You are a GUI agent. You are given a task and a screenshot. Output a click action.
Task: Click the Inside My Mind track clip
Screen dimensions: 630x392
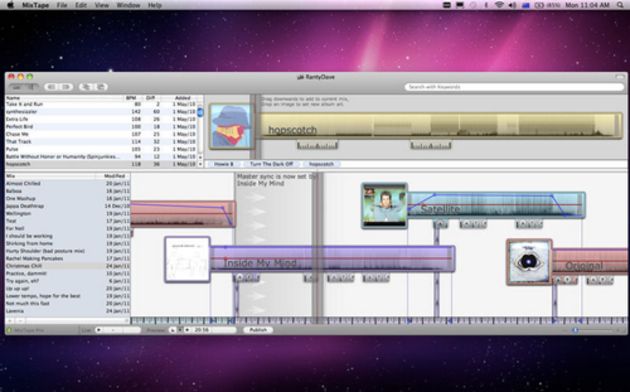click(333, 259)
